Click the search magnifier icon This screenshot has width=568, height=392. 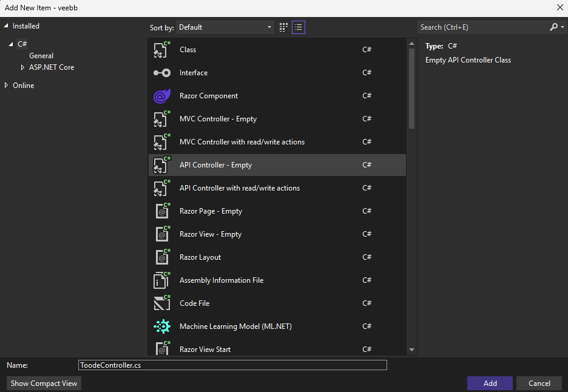tap(553, 27)
